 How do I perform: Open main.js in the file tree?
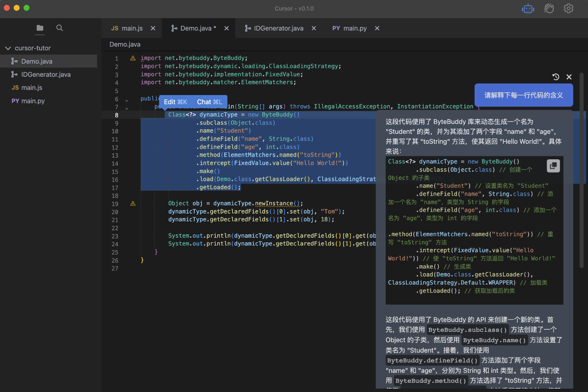49,88
